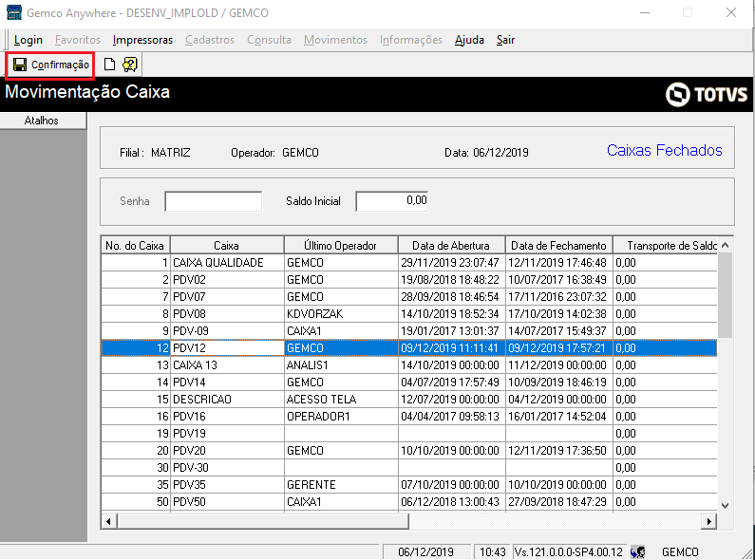Open the Impressoras menu
This screenshot has height=560, width=755.
[x=142, y=40]
